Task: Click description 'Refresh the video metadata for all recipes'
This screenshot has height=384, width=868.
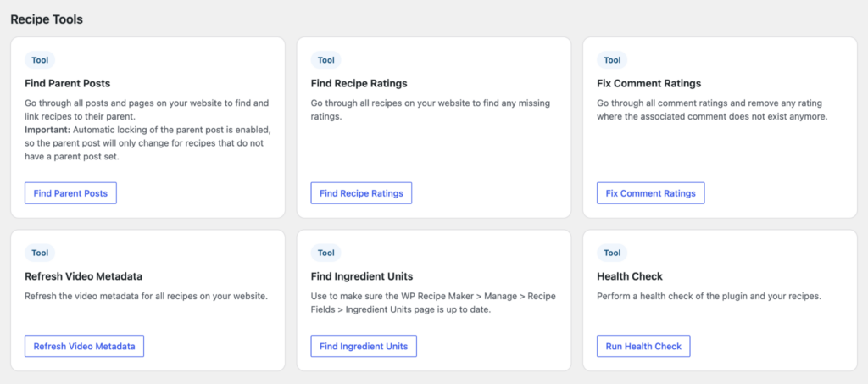Action: click(x=112, y=296)
